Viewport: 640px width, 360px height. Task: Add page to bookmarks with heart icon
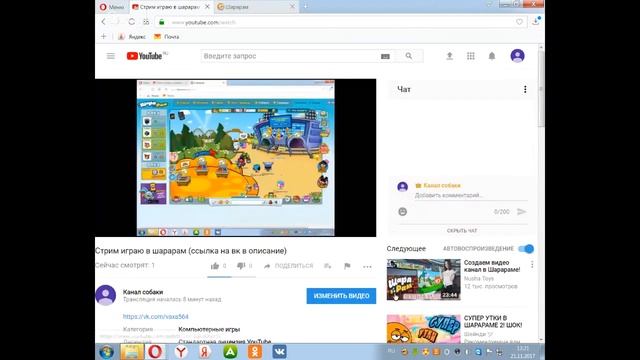click(x=519, y=22)
